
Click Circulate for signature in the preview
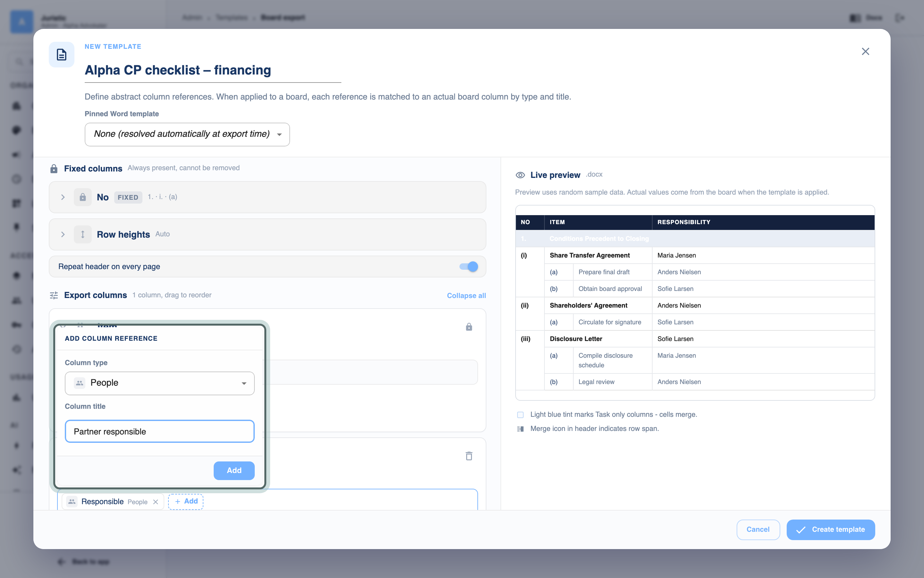[609, 322]
